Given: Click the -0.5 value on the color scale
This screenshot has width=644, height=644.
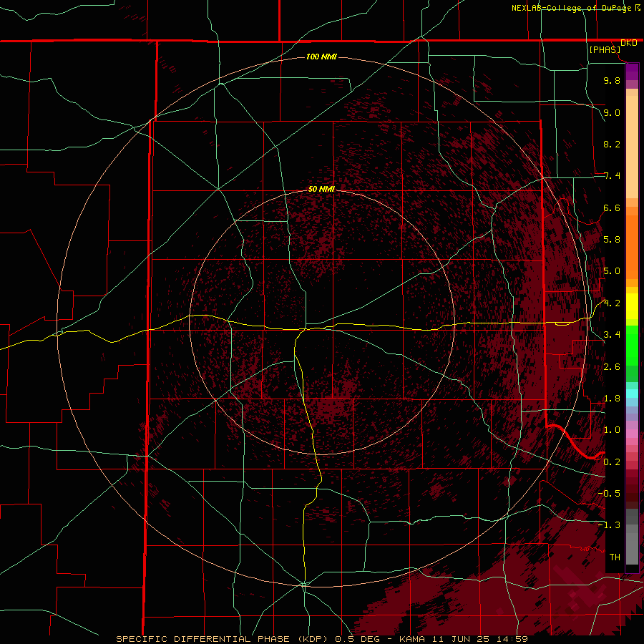Looking at the screenshot, I should [609, 493].
